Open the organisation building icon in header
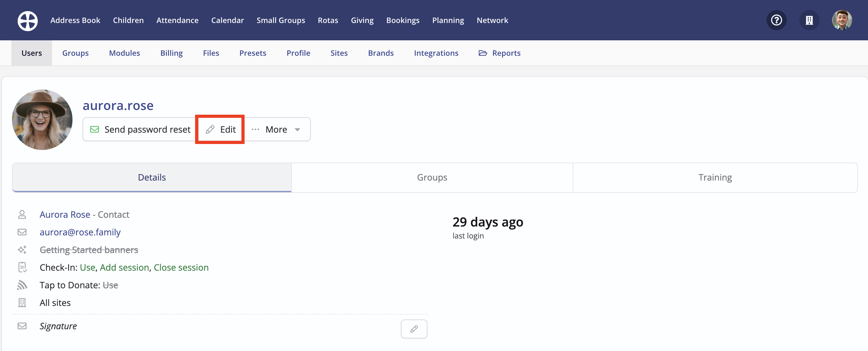868x351 pixels. (x=809, y=20)
